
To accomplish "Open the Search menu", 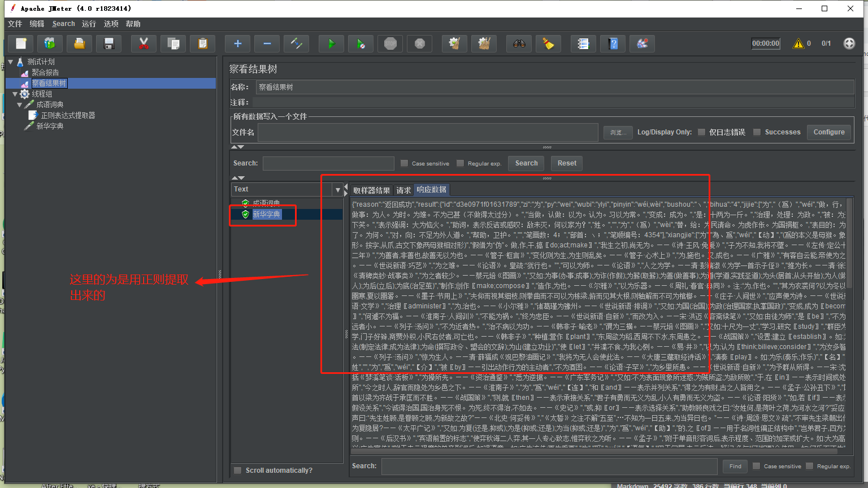I will (x=63, y=24).
